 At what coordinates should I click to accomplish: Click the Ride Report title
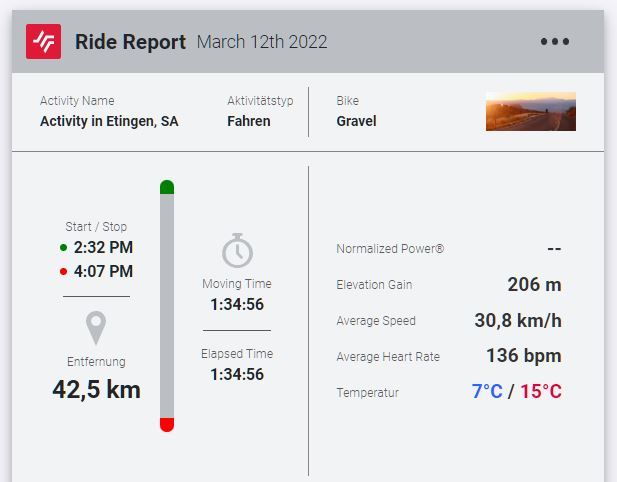click(x=130, y=42)
